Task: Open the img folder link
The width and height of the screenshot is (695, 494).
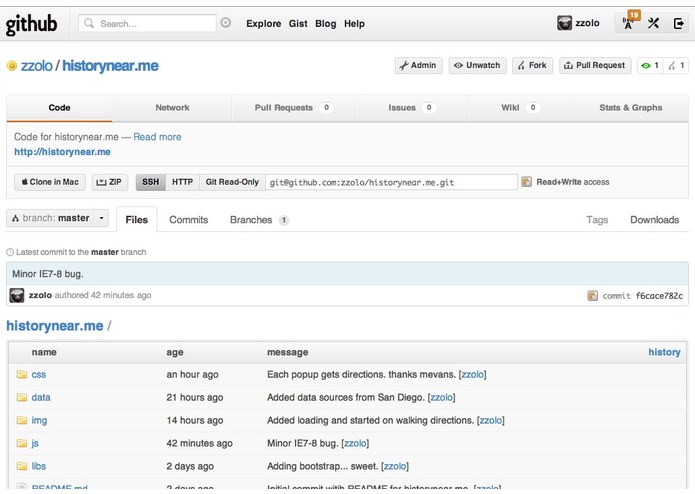Action: [x=39, y=420]
